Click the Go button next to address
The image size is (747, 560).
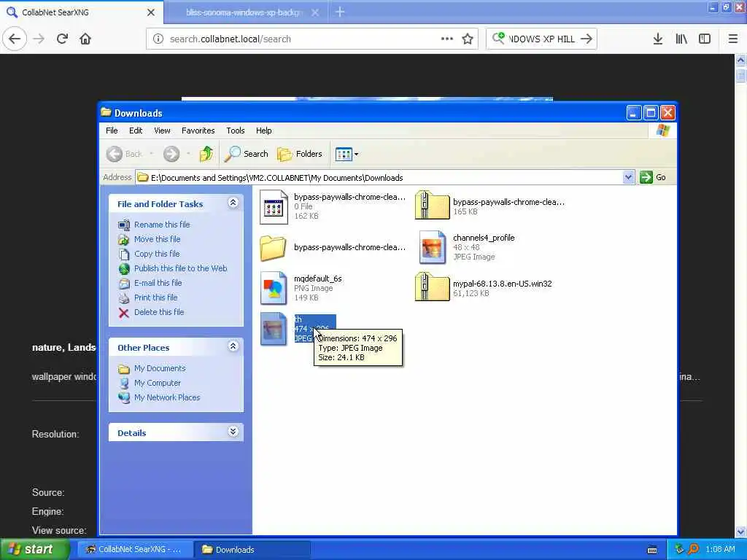pos(653,177)
